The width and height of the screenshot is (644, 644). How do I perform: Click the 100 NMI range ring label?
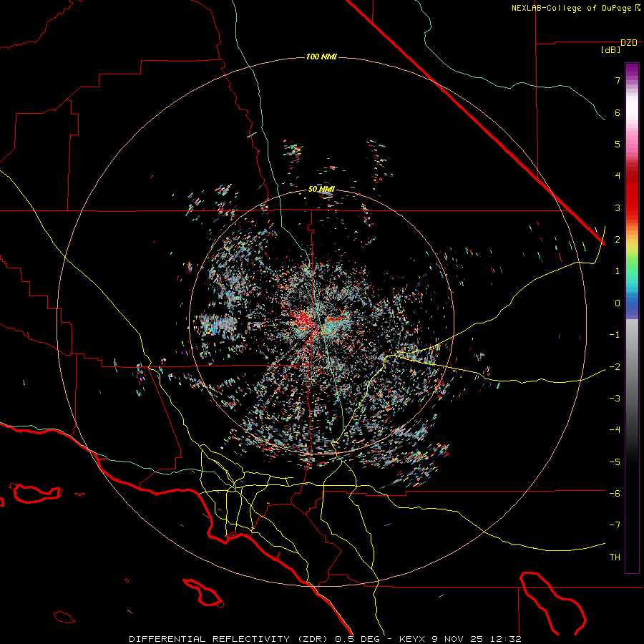(x=321, y=57)
